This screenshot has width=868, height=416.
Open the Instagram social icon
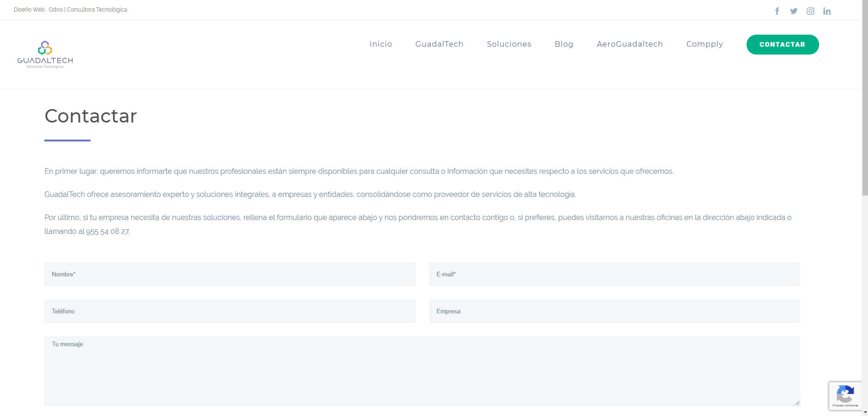pos(810,11)
